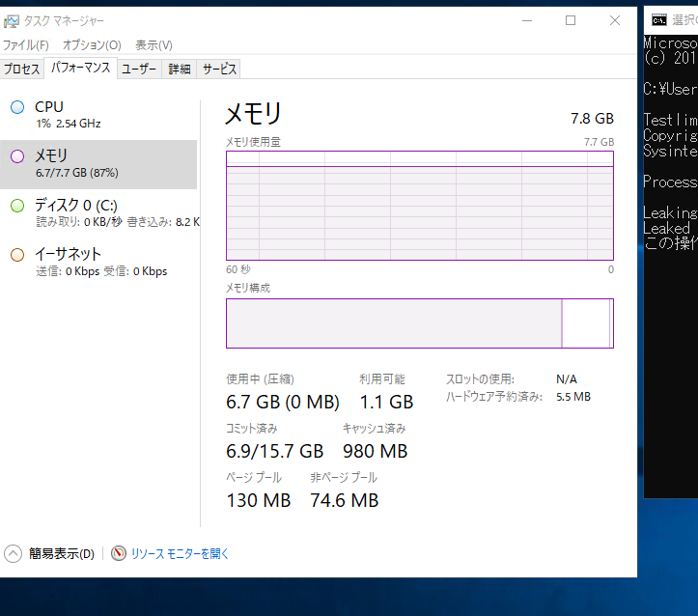The image size is (698, 616).
Task: Open the 詳細 tab
Action: pos(180,69)
